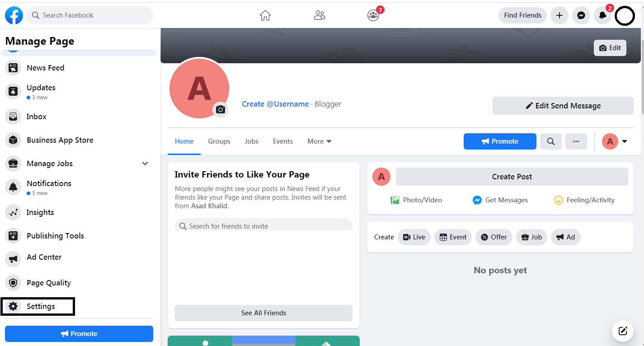The width and height of the screenshot is (644, 346).
Task: Open the More dropdown in page tabs
Action: click(x=320, y=141)
